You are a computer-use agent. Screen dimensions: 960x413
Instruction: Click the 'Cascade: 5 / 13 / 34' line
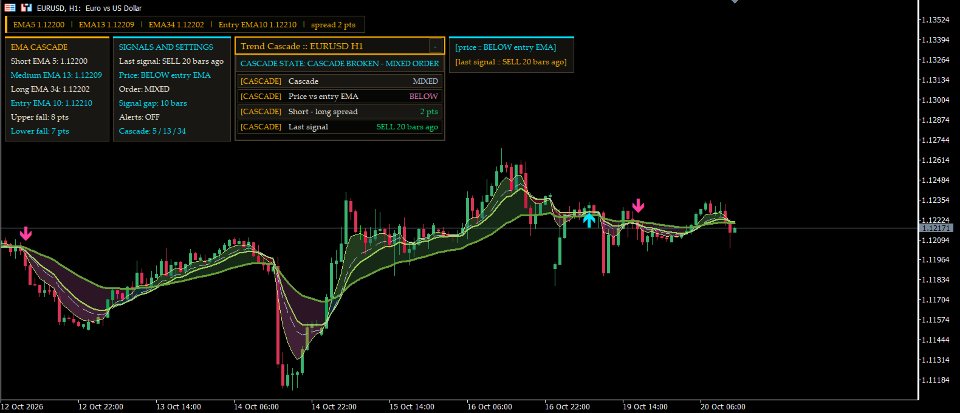pyautogui.click(x=152, y=131)
